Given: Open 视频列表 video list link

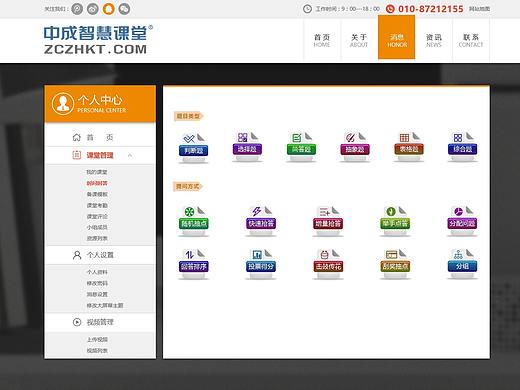Looking at the screenshot, I should point(97,351).
